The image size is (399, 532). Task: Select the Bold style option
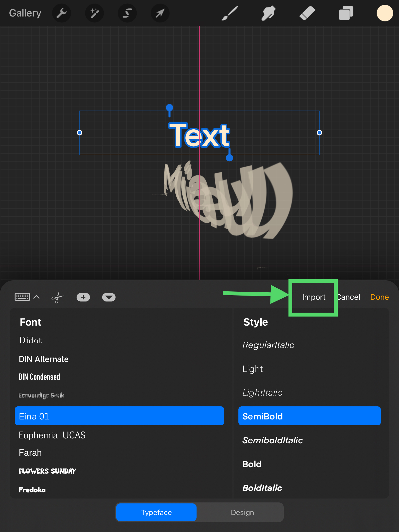[x=252, y=464]
